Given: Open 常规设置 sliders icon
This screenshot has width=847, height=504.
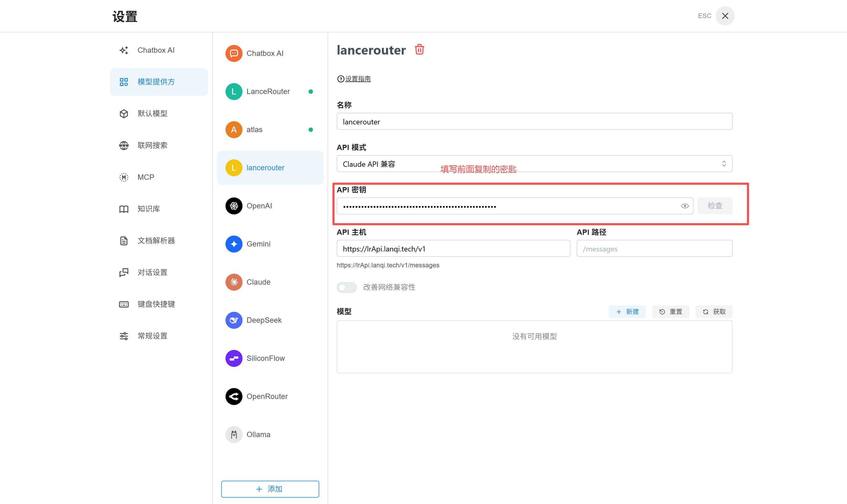Looking at the screenshot, I should click(x=124, y=336).
